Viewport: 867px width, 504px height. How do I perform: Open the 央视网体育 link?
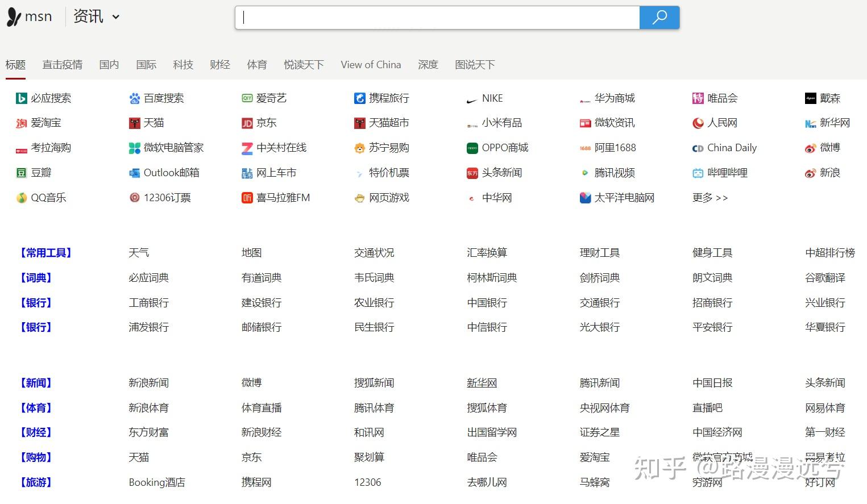coord(604,408)
